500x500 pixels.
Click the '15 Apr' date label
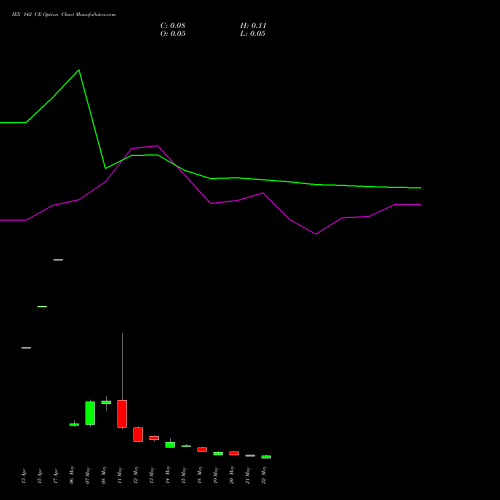point(40,476)
